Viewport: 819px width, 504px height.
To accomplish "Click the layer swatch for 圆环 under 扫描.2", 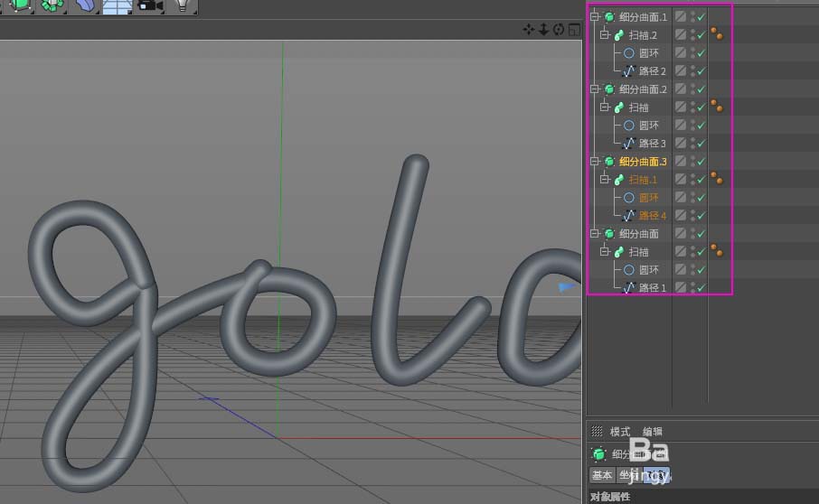I will pyautogui.click(x=680, y=53).
